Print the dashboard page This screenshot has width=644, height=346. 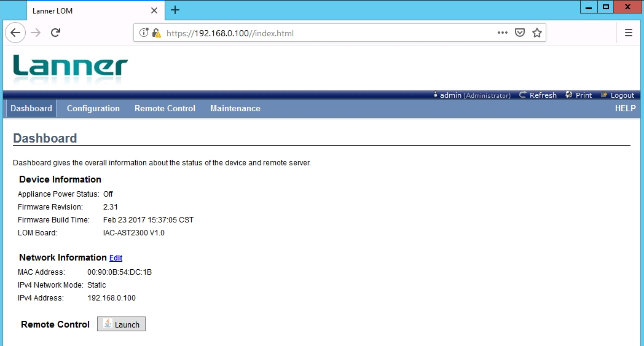(584, 95)
